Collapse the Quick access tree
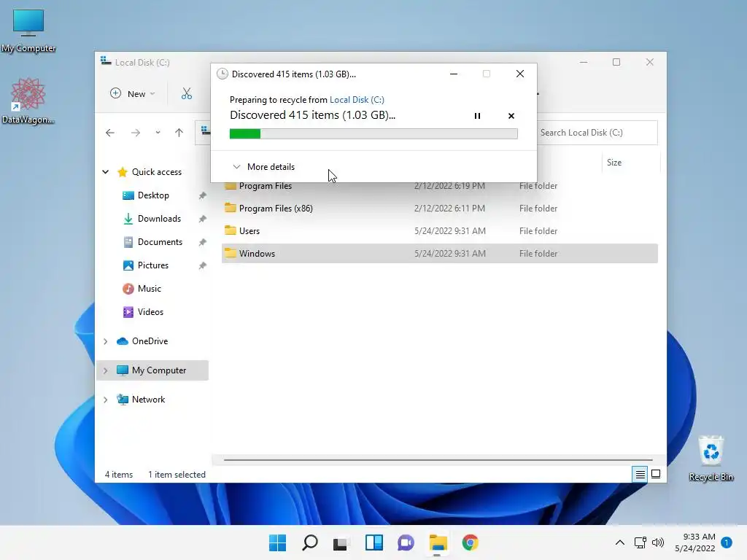The image size is (747, 560). click(105, 172)
